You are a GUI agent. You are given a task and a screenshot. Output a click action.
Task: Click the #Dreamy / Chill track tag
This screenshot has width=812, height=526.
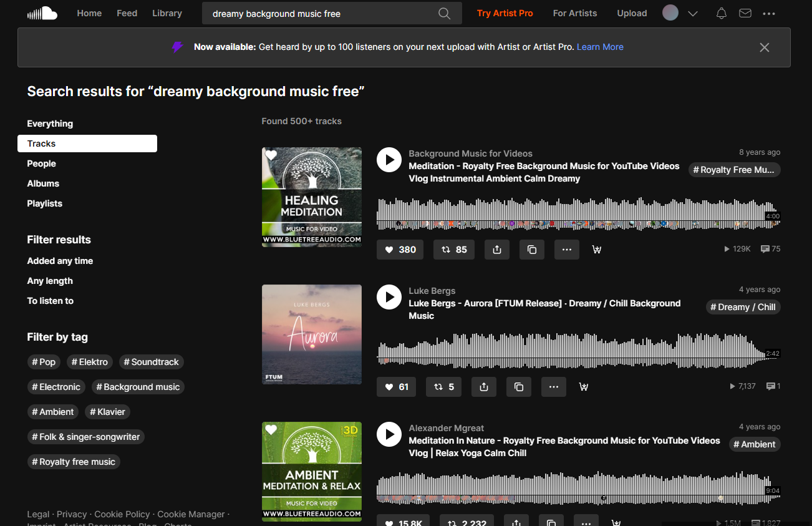(x=743, y=307)
